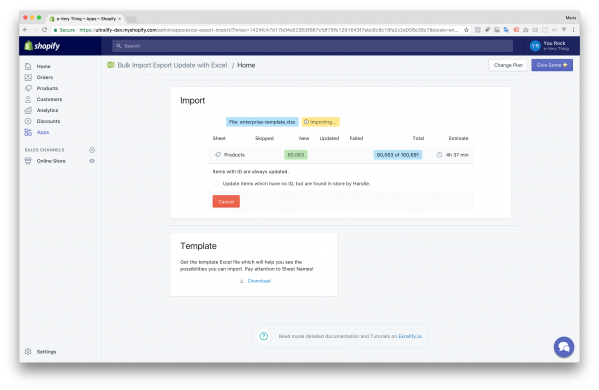
Task: Click the Excelify app icon in breadcrumb
Action: tap(111, 65)
